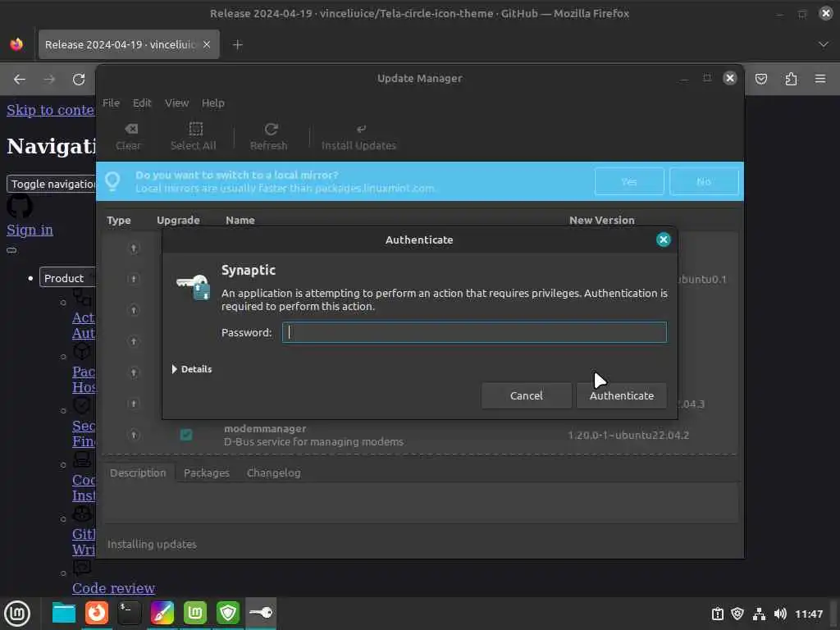The image size is (840, 630).
Task: Sort by the Upgrade column header
Action: click(178, 220)
